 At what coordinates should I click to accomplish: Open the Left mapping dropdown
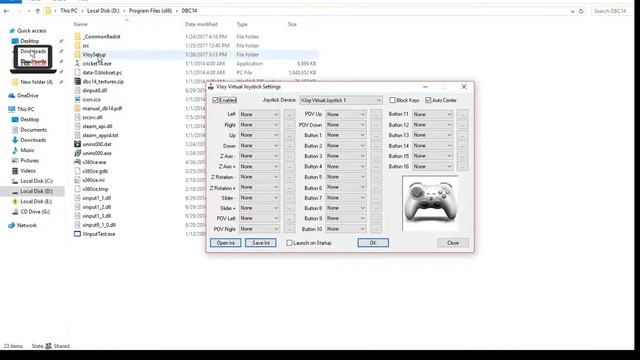[x=259, y=114]
